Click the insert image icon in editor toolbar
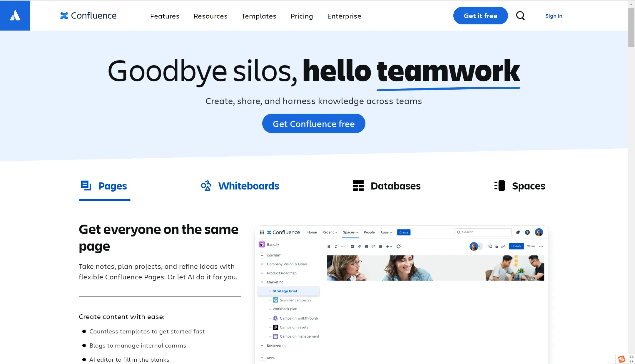 click(366, 246)
